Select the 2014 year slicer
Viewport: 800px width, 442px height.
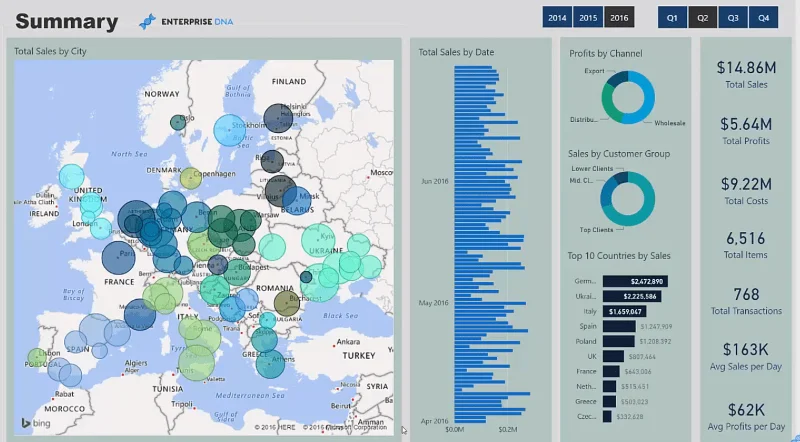[x=557, y=17]
